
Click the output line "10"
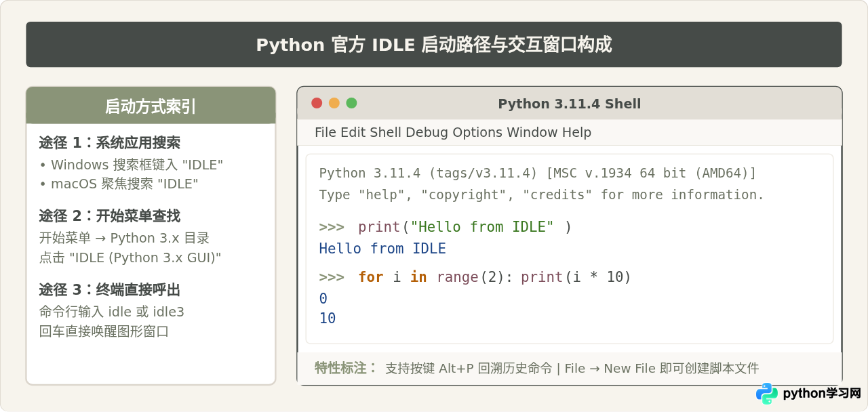328,318
